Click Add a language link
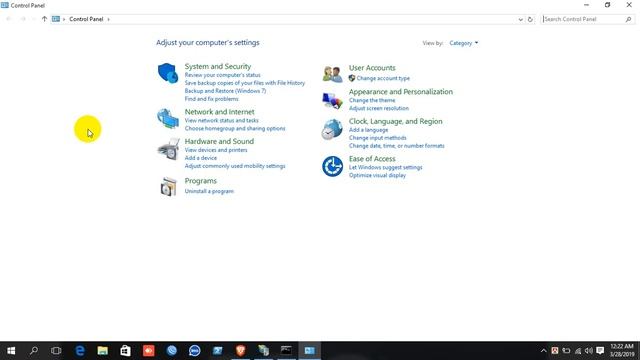The image size is (640, 360). [x=368, y=130]
